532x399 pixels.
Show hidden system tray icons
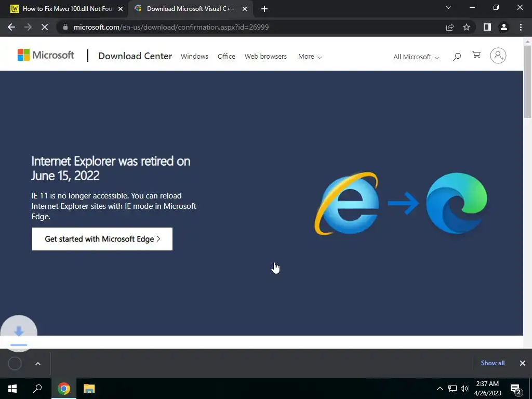coord(440,389)
